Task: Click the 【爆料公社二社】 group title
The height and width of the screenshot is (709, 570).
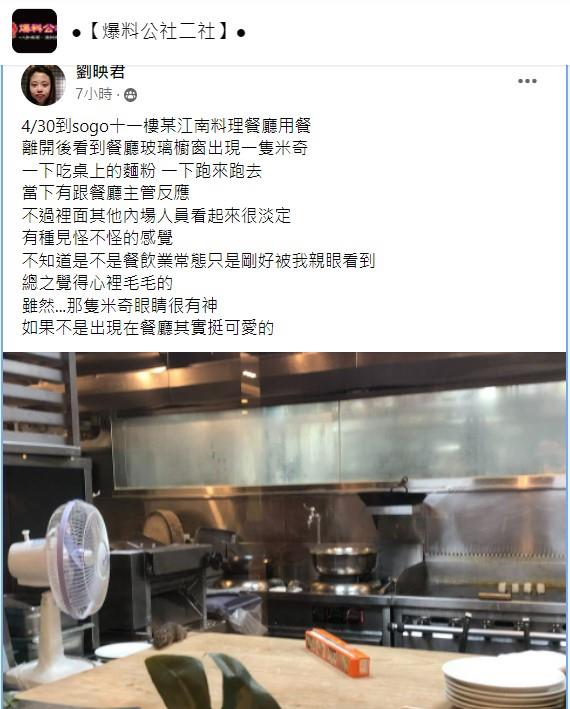Action: pyautogui.click(x=159, y=33)
